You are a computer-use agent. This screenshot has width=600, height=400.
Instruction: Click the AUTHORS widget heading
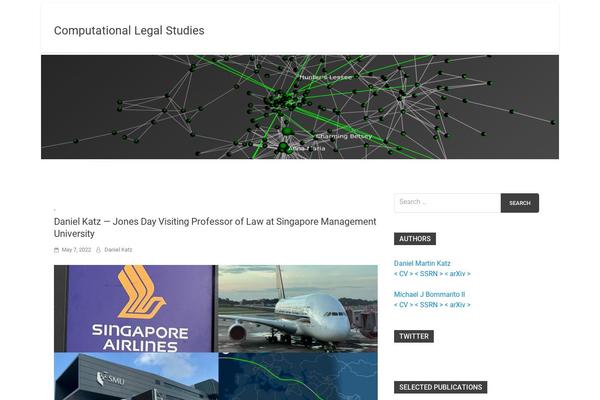coord(415,239)
